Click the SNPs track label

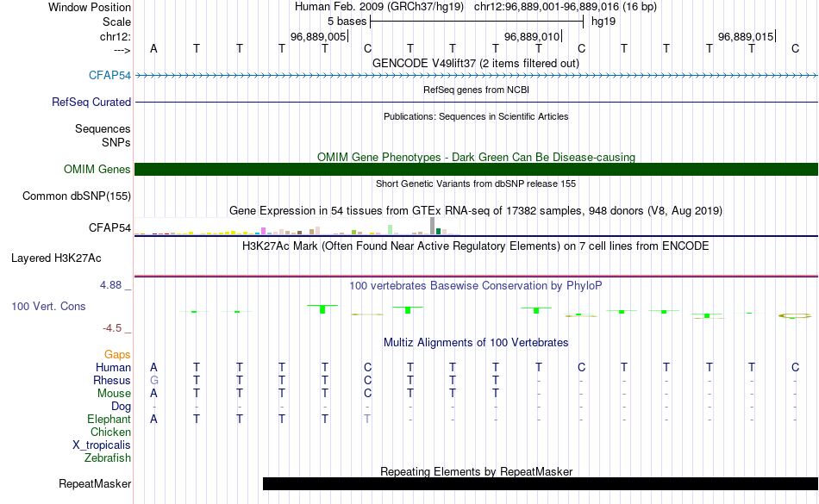coord(116,142)
